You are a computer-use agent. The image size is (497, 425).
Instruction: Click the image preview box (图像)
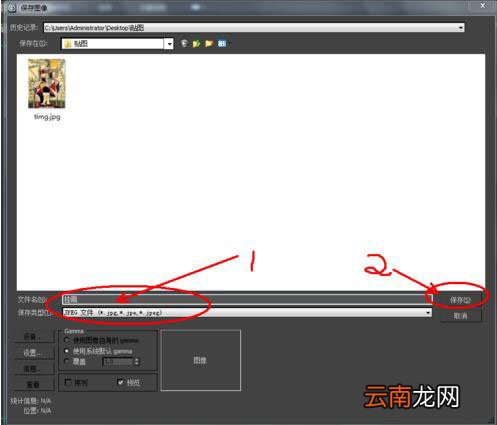(201, 360)
